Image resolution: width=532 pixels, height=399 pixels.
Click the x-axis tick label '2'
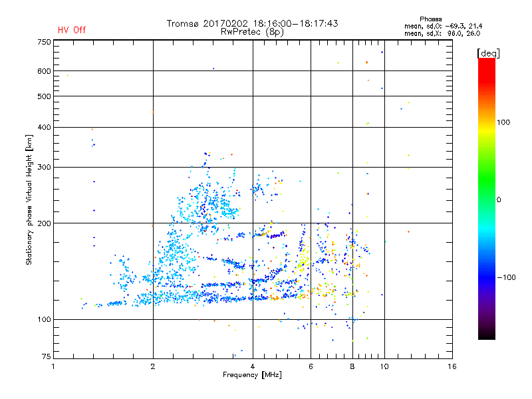(153, 366)
